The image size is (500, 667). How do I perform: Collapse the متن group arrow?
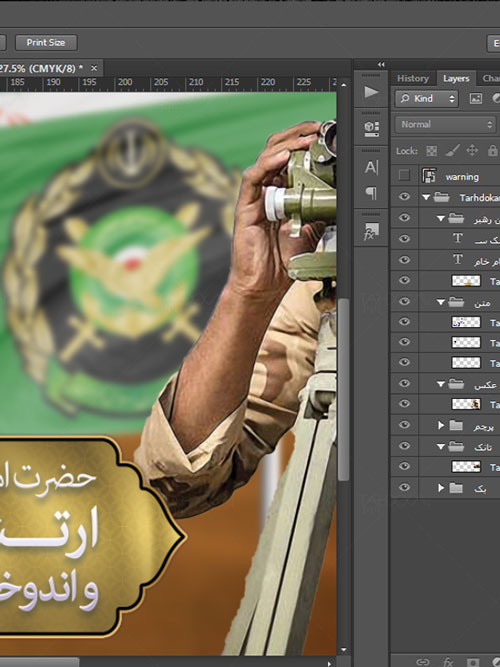[x=441, y=302]
